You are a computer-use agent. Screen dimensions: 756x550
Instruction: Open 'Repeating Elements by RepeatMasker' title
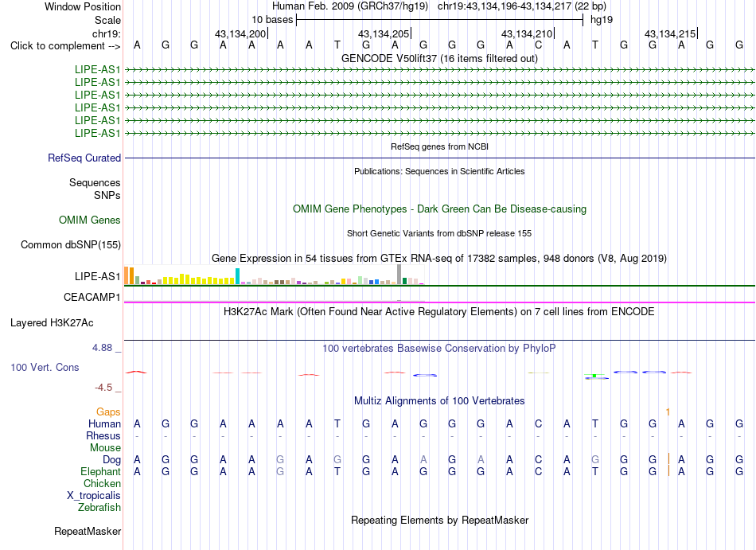click(x=439, y=521)
